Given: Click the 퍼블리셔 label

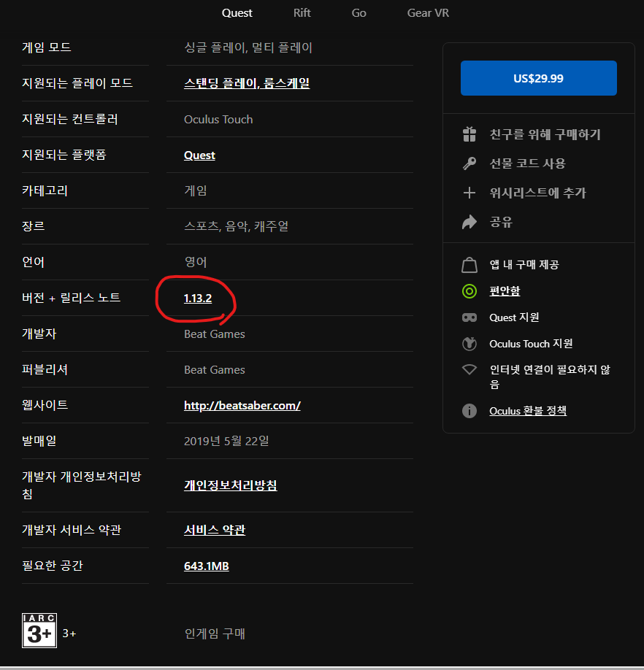Looking at the screenshot, I should tap(45, 369).
